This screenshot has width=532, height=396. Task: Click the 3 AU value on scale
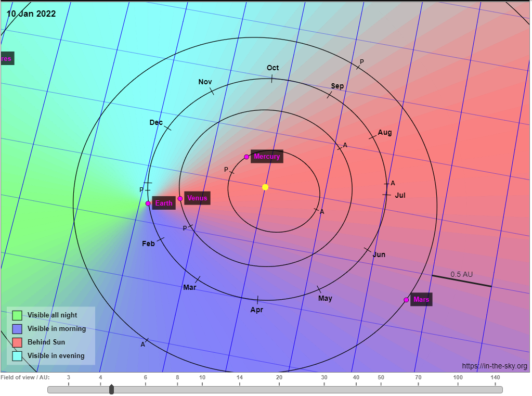point(69,377)
